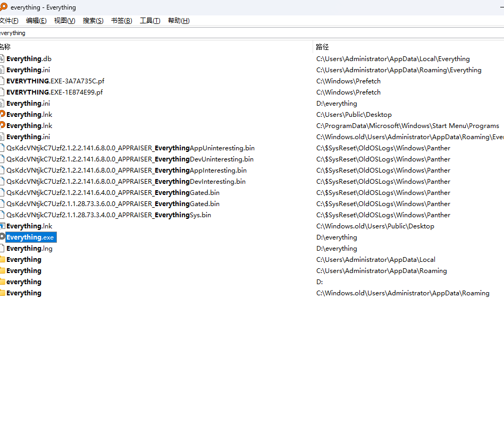
Task: Select Everything folder in Windows.old AppData\Roaming
Action: pyautogui.click(x=24, y=293)
